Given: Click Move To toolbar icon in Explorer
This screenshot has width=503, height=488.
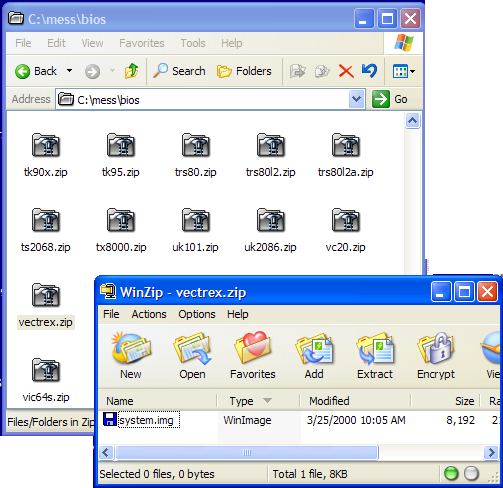Looking at the screenshot, I should [297, 71].
